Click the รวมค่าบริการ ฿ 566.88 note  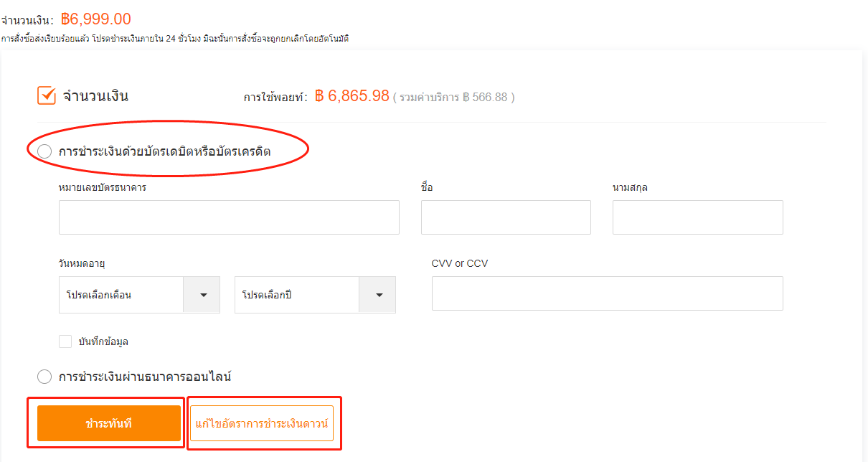pos(454,97)
